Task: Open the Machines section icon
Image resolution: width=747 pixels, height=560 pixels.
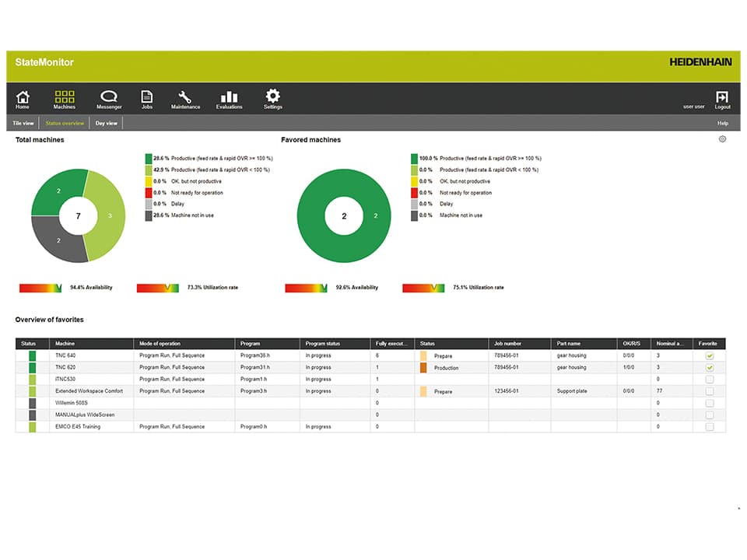Action: 65,97
